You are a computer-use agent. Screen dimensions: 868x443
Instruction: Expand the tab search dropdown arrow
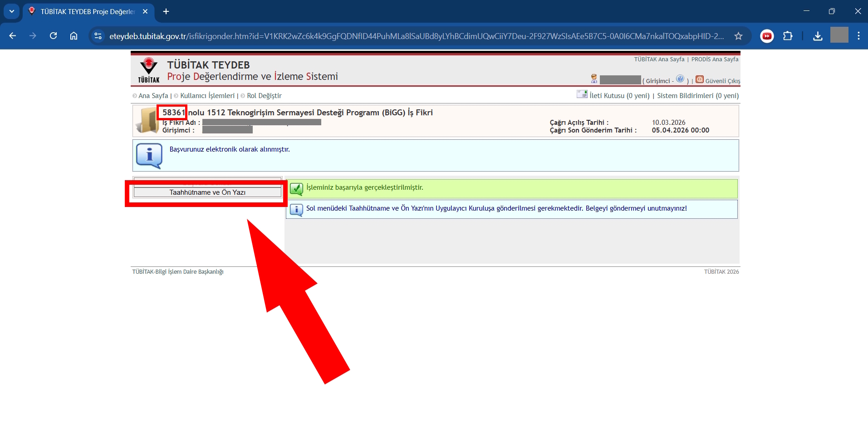click(12, 11)
